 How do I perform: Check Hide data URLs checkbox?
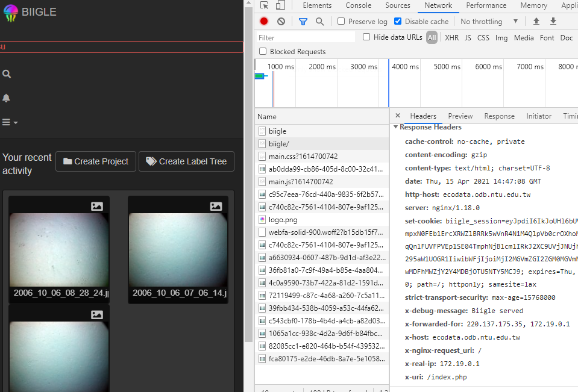click(366, 37)
